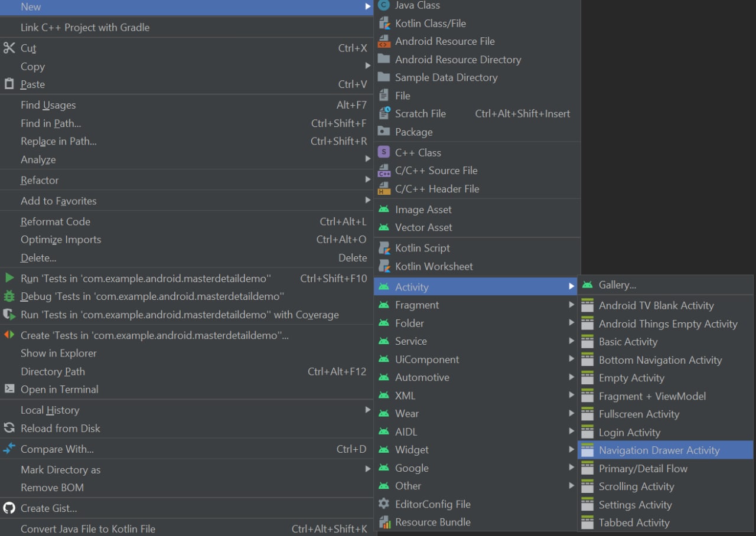Expand the Widget submenu arrow
This screenshot has width=756, height=536.
pyautogui.click(x=571, y=449)
